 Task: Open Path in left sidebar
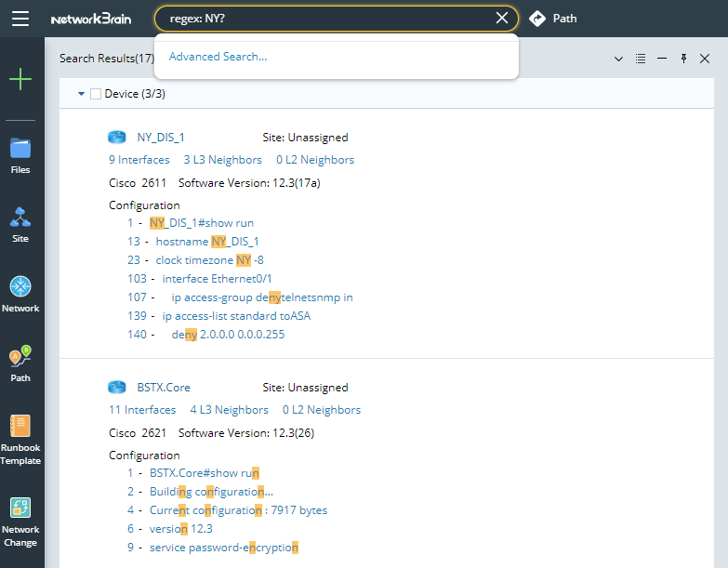[x=20, y=363]
